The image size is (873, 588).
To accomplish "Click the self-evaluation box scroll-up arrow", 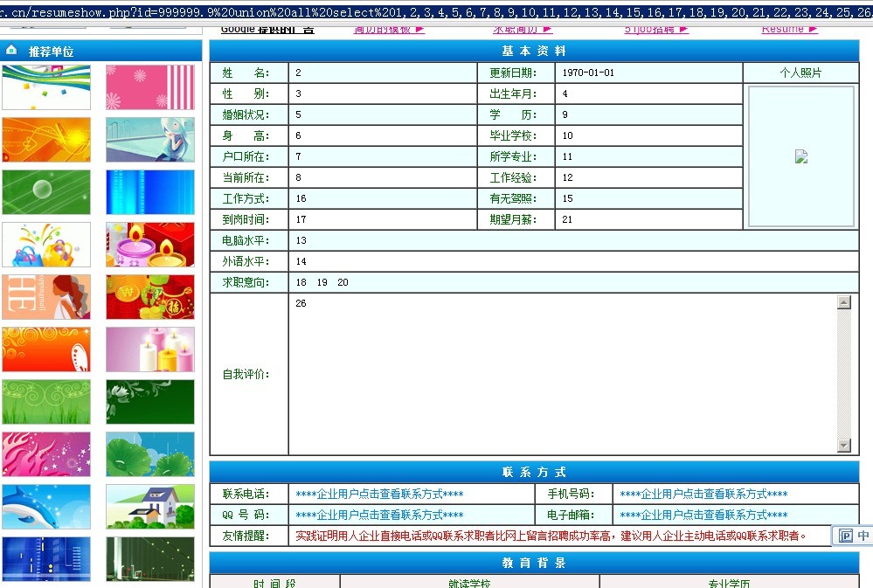I will coord(844,302).
